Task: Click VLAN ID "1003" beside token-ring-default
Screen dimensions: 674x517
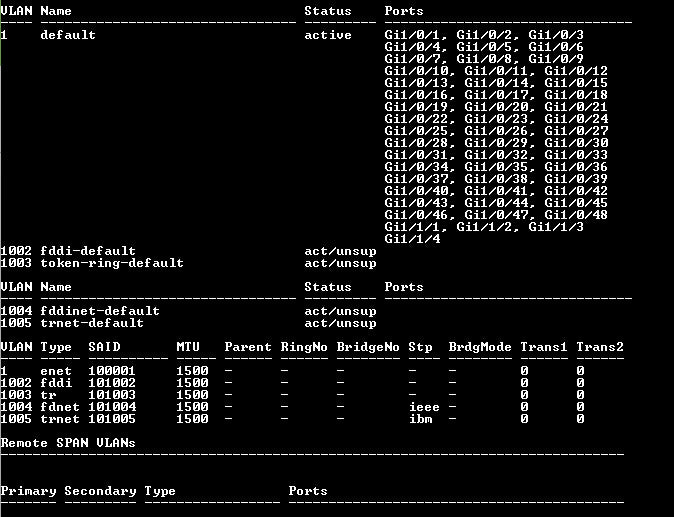Action: coord(16,263)
